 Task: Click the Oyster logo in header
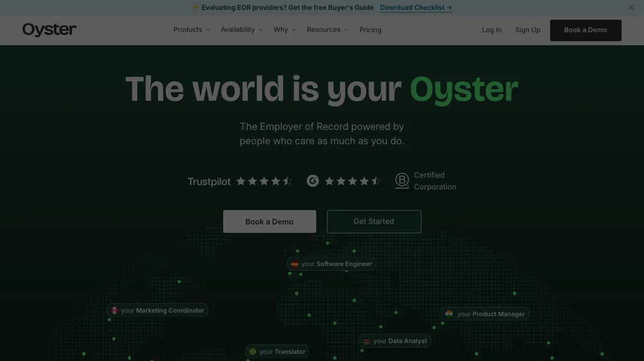click(49, 30)
